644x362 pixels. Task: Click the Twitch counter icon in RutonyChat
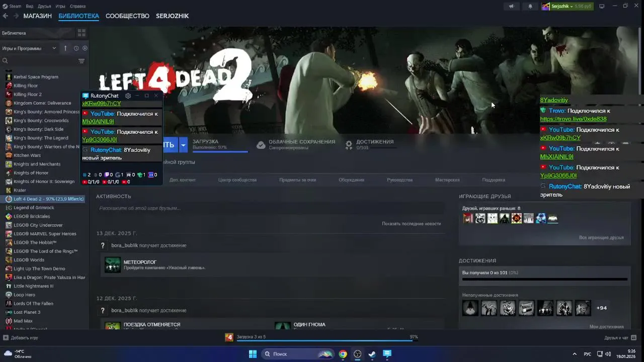(106, 175)
